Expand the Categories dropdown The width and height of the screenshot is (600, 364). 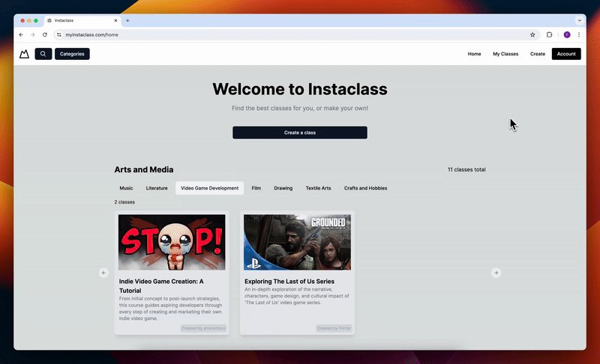point(72,54)
